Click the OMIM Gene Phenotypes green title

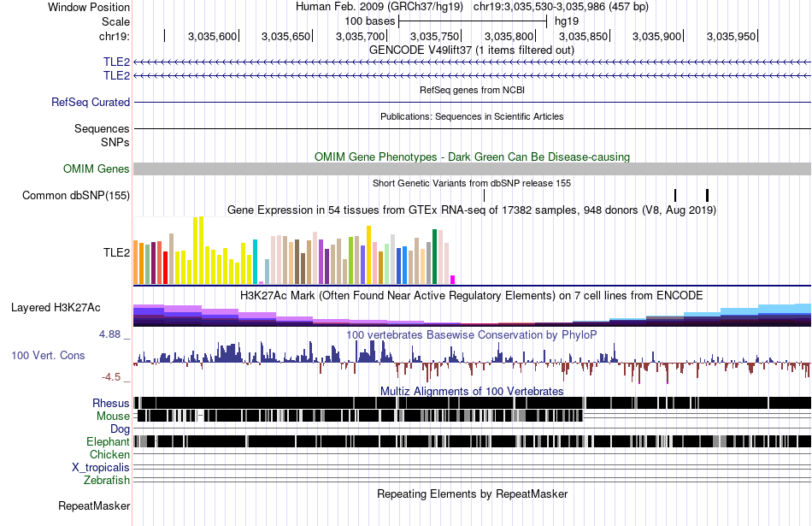click(x=473, y=157)
